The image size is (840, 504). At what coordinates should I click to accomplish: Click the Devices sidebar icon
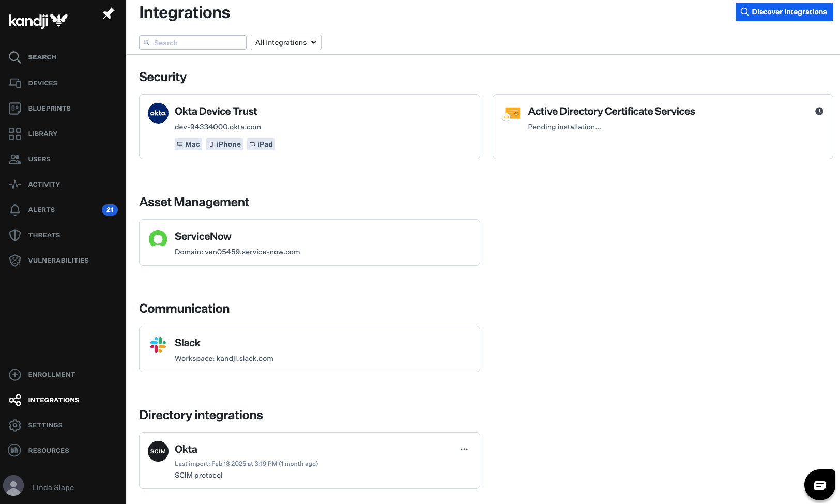coord(15,83)
